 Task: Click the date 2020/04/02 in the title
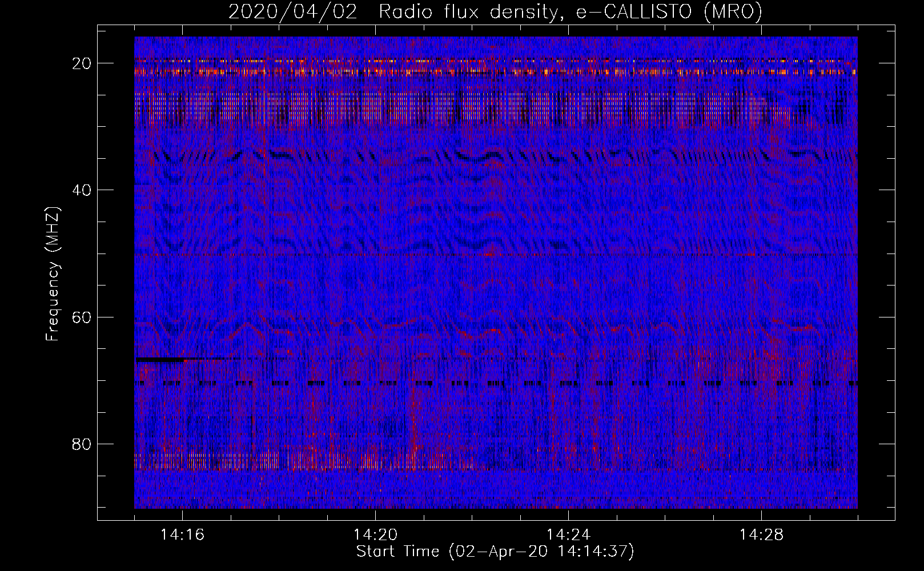click(292, 12)
